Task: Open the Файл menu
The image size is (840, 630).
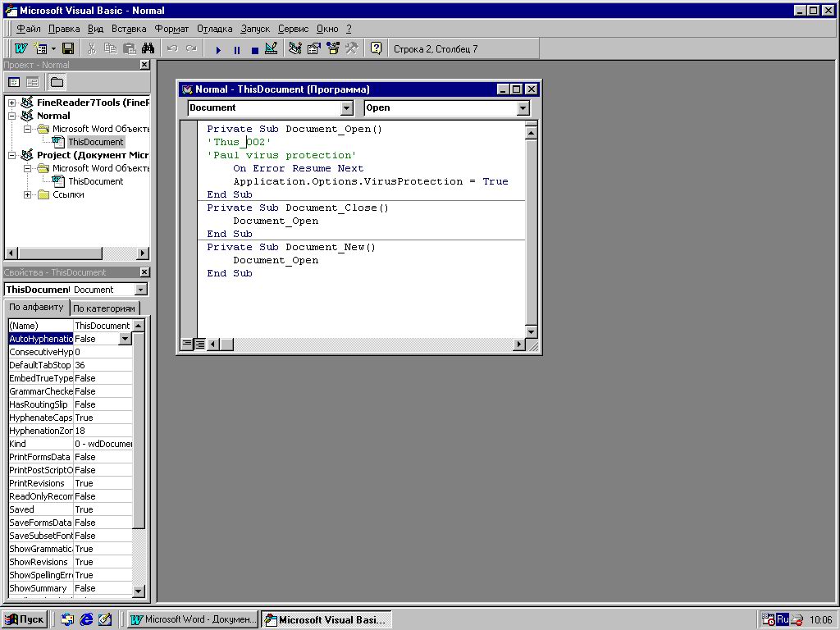Action: (29, 29)
